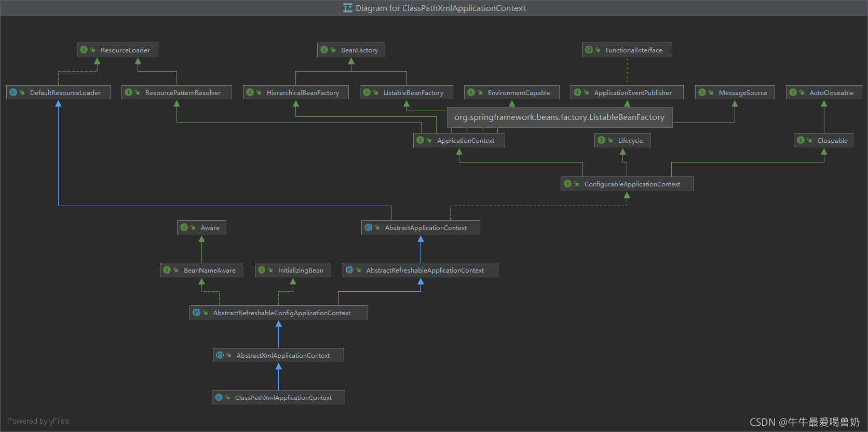
Task: Select the ClassPathXmlApplicationContext node label
Action: (x=283, y=398)
